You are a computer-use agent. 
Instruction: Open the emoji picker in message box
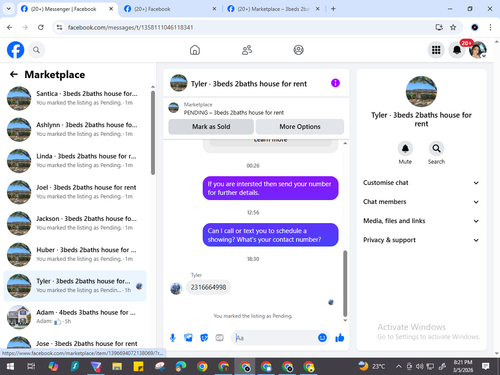(322, 338)
